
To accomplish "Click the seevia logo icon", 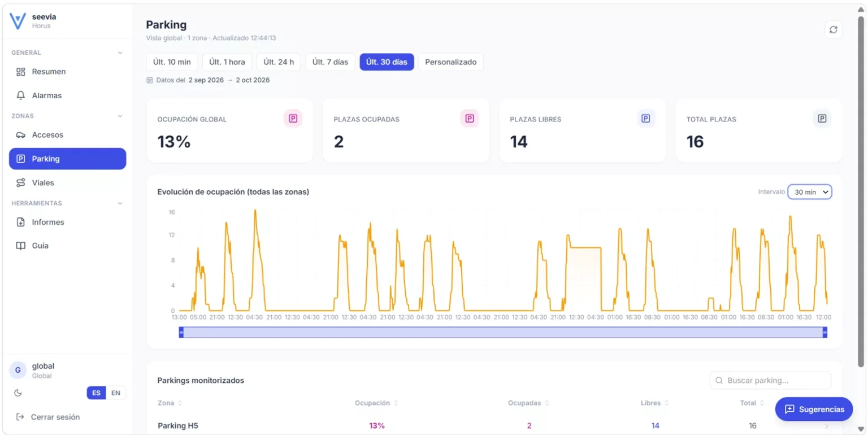I will click(x=18, y=21).
